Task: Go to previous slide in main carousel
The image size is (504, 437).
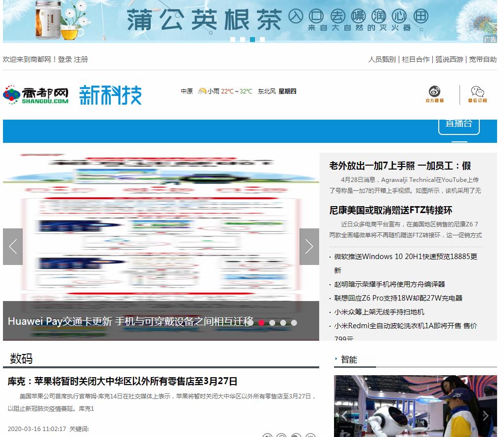Action: (13, 247)
